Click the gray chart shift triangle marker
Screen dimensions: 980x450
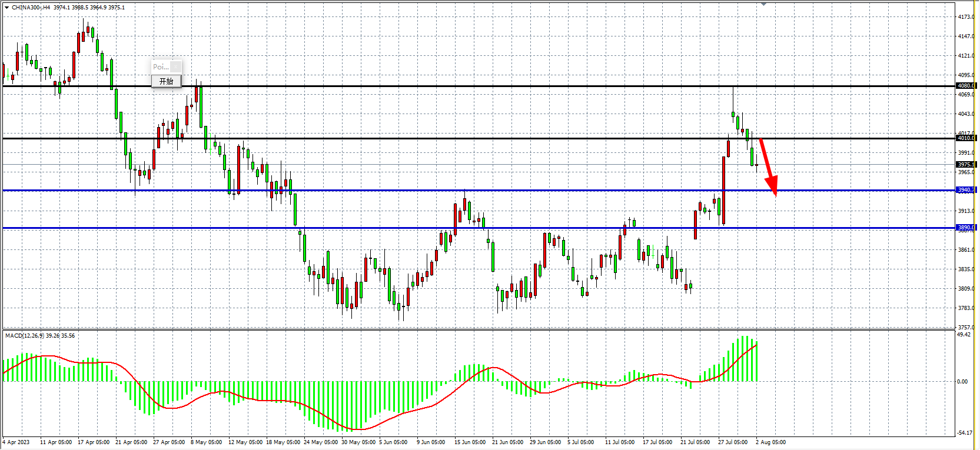click(763, 4)
